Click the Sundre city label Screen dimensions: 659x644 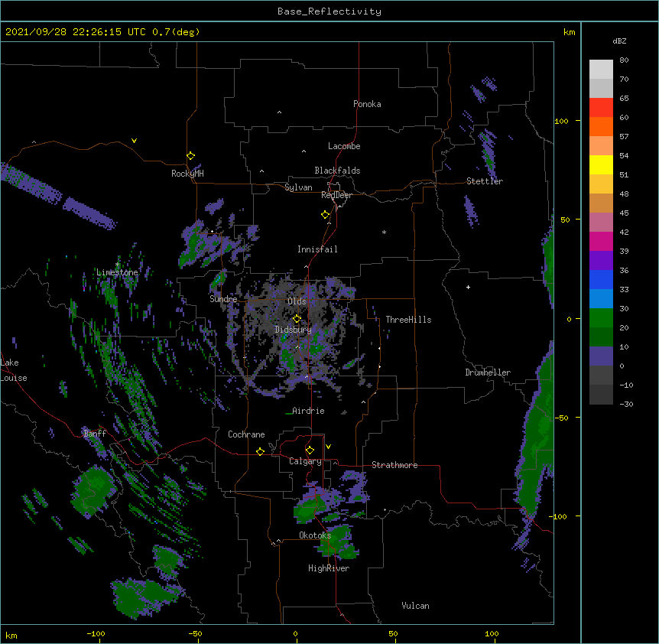coord(223,299)
